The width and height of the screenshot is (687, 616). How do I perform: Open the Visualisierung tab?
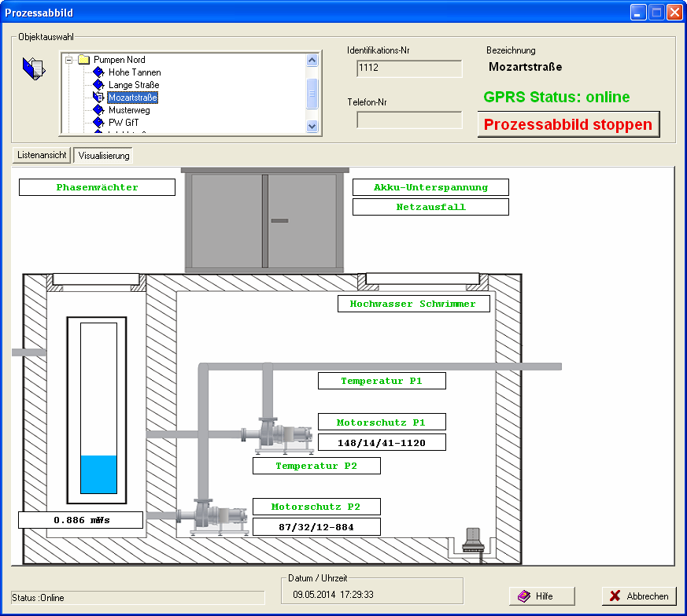coord(103,156)
